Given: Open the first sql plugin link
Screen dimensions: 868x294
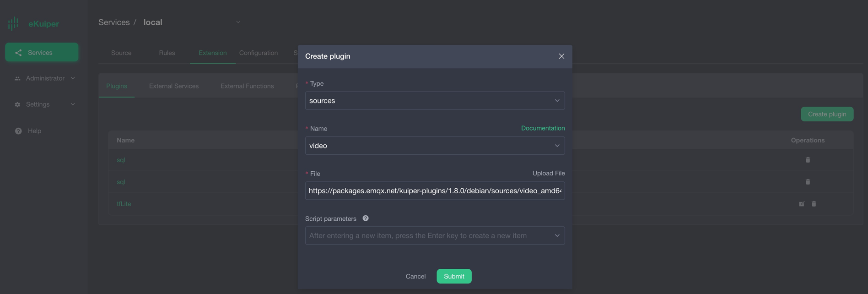Looking at the screenshot, I should coord(121,160).
